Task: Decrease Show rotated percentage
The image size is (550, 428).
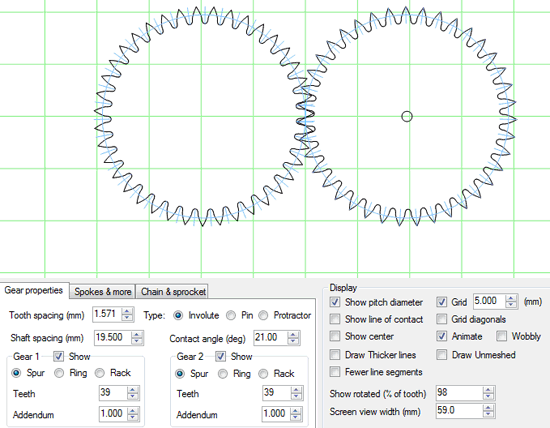Action: point(489,396)
